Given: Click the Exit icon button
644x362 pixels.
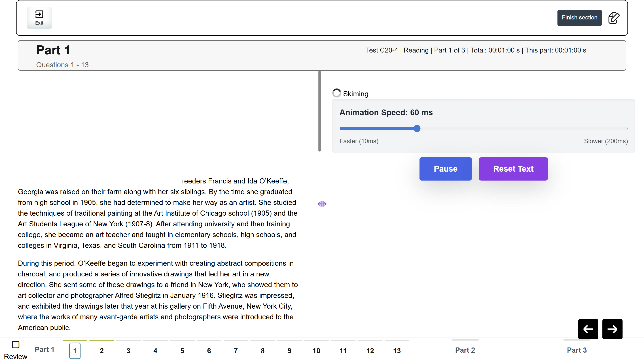Looking at the screenshot, I should tap(39, 18).
